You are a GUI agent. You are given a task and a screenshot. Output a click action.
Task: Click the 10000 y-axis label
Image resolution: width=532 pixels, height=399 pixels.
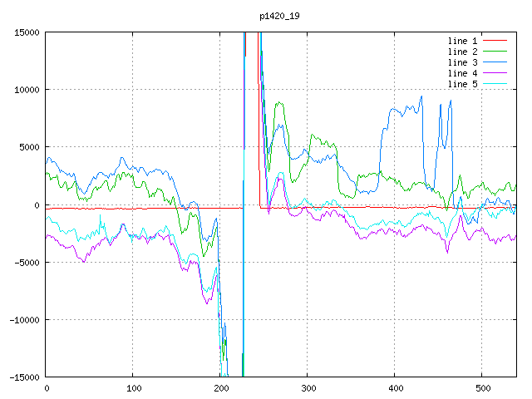[x=27, y=90]
